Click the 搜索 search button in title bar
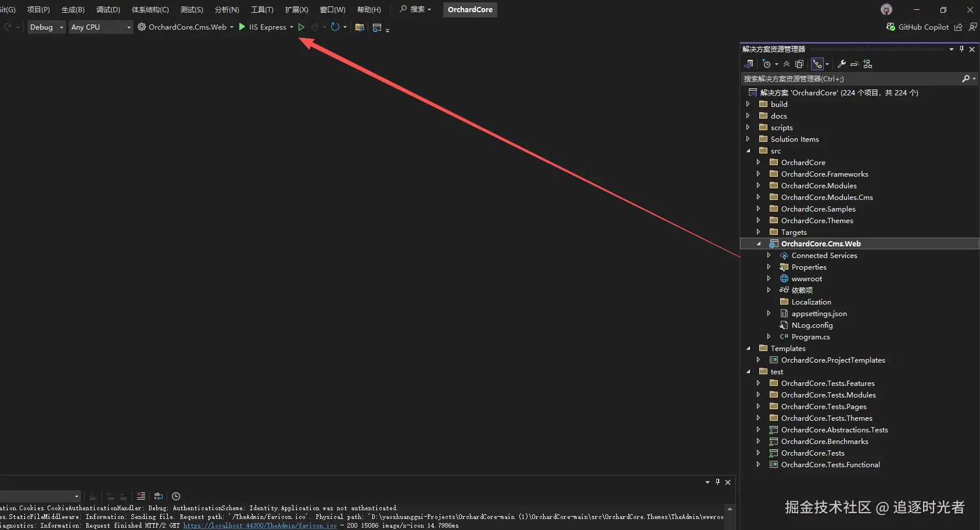 click(x=415, y=9)
